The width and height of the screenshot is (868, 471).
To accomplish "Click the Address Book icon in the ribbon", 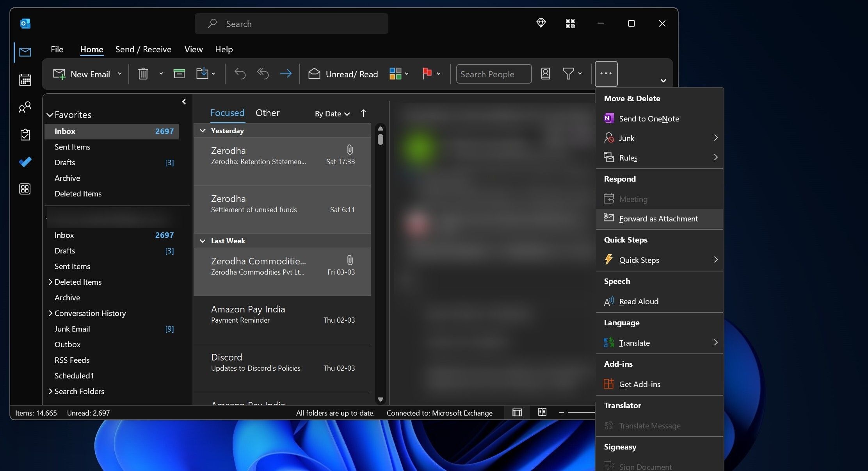I will (x=545, y=73).
